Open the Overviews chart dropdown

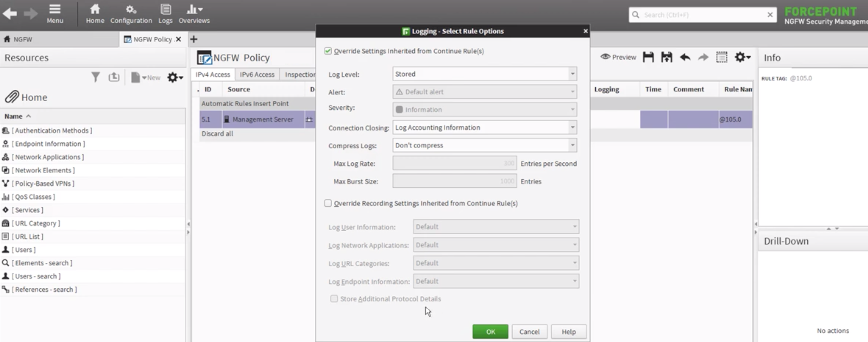[x=194, y=14]
